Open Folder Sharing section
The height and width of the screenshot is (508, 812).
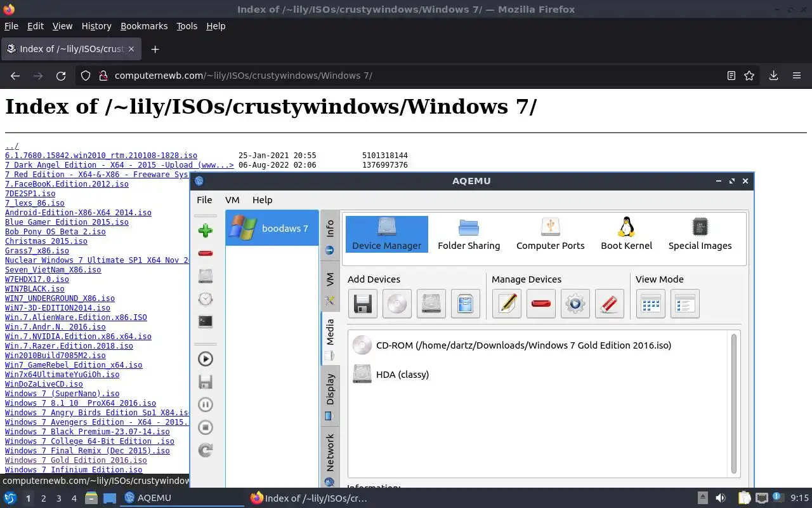469,234
